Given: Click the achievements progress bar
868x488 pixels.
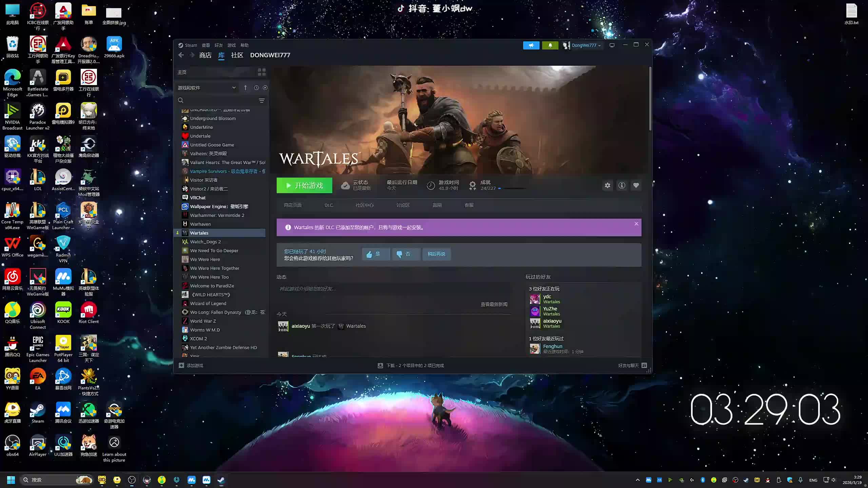Looking at the screenshot, I should (x=512, y=188).
